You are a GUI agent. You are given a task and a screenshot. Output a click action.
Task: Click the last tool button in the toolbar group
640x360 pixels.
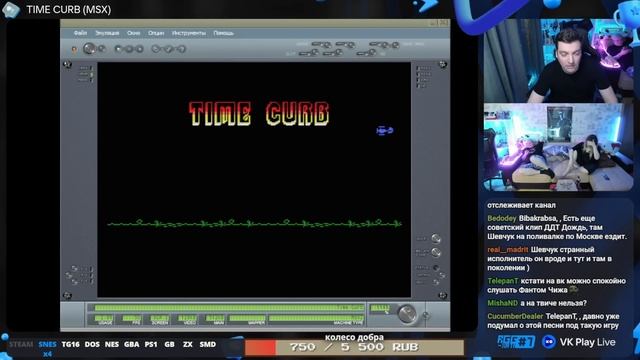(x=181, y=49)
